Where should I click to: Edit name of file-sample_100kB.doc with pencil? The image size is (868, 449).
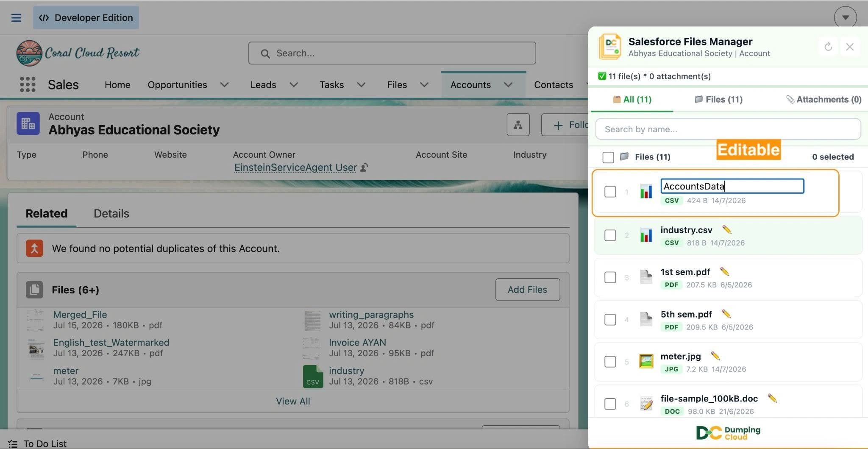tap(772, 398)
